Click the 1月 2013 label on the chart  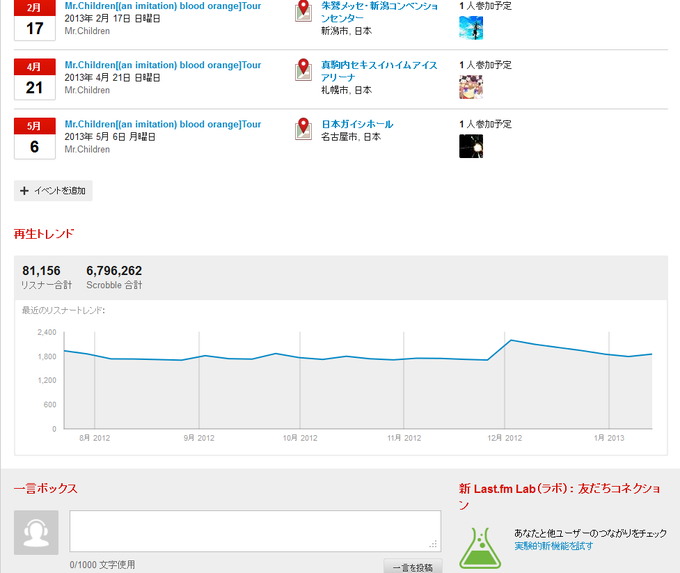[x=609, y=438]
